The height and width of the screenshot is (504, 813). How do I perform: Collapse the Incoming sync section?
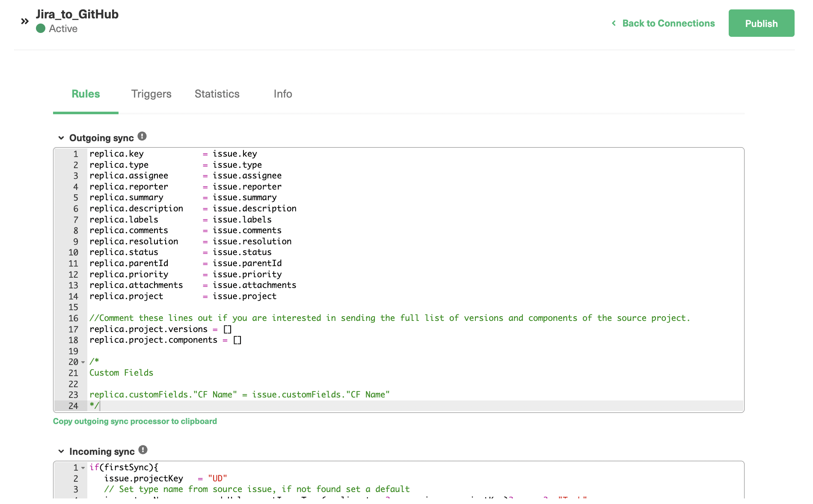61,451
